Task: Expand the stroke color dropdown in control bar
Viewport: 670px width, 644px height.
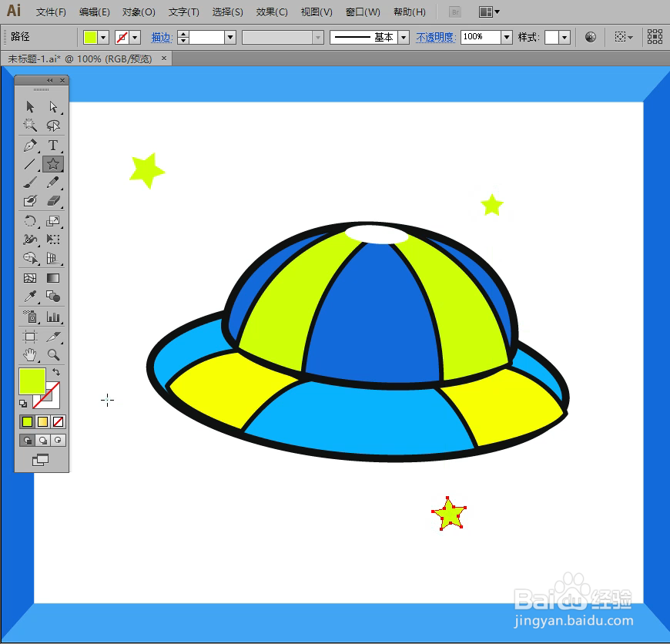Action: tap(135, 38)
